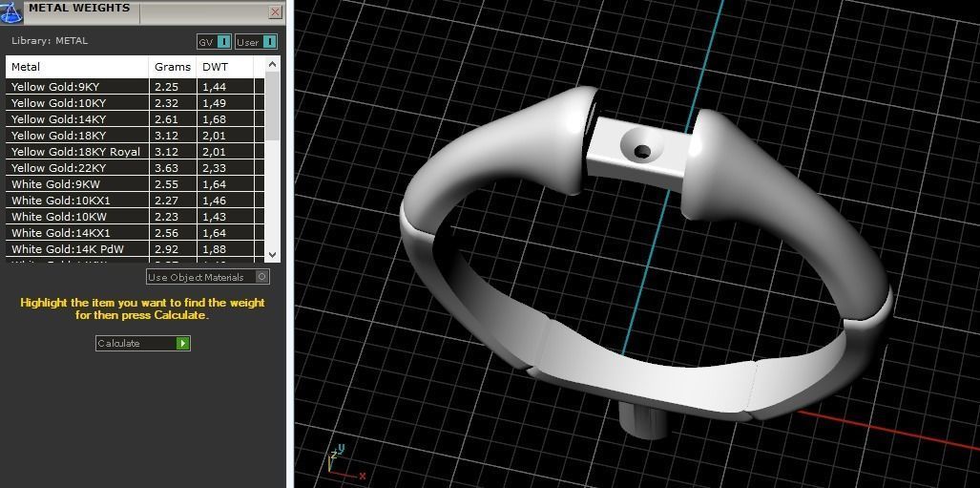The image size is (980, 488).
Task: Close the Metal Weights panel
Action: (x=275, y=11)
